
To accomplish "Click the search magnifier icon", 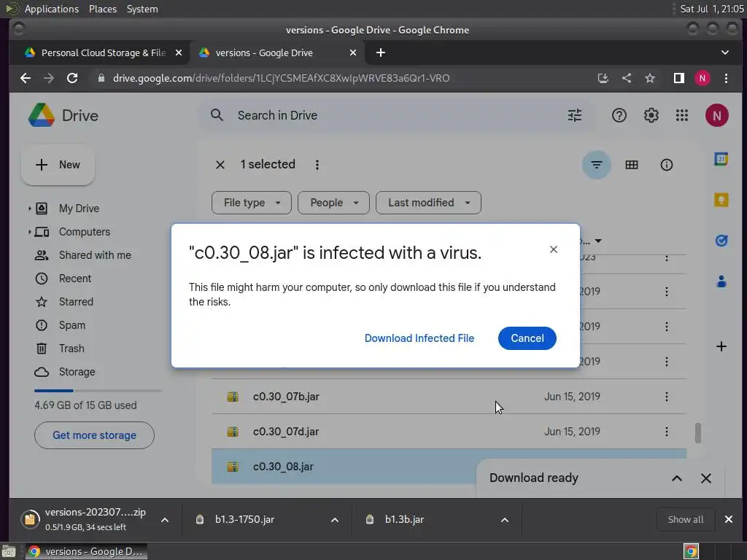I will 217,115.
